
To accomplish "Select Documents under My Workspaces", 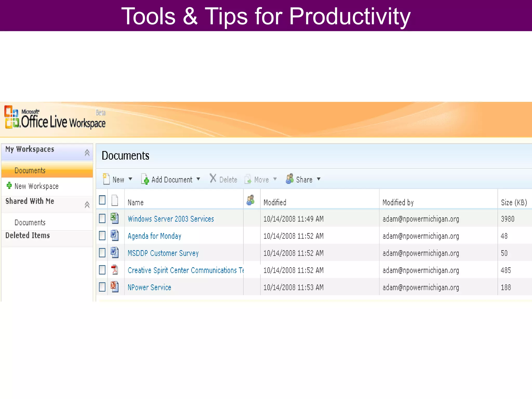I will (x=30, y=171).
